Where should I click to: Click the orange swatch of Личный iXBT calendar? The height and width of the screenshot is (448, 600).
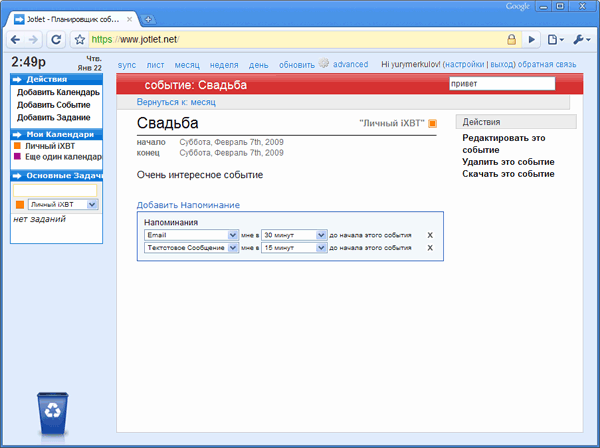point(17,145)
